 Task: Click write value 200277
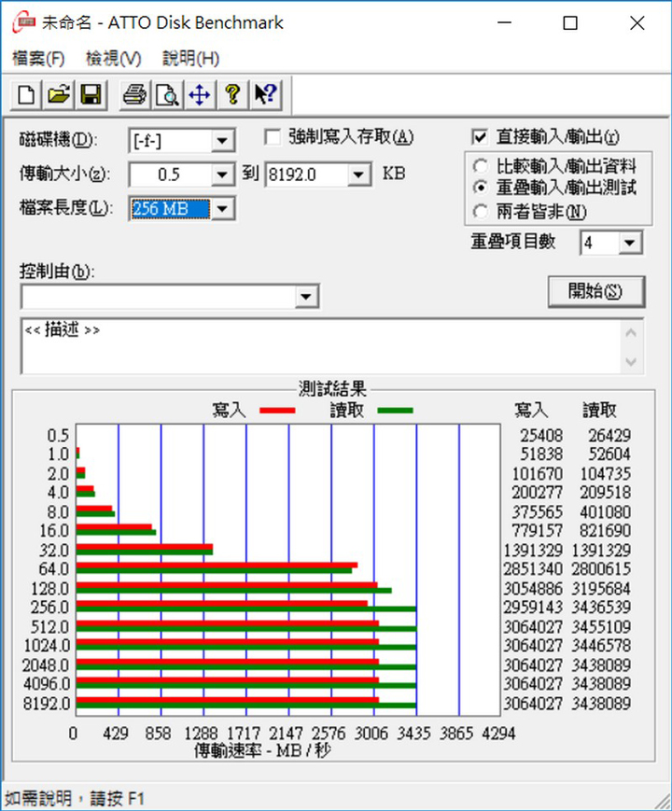(x=537, y=493)
